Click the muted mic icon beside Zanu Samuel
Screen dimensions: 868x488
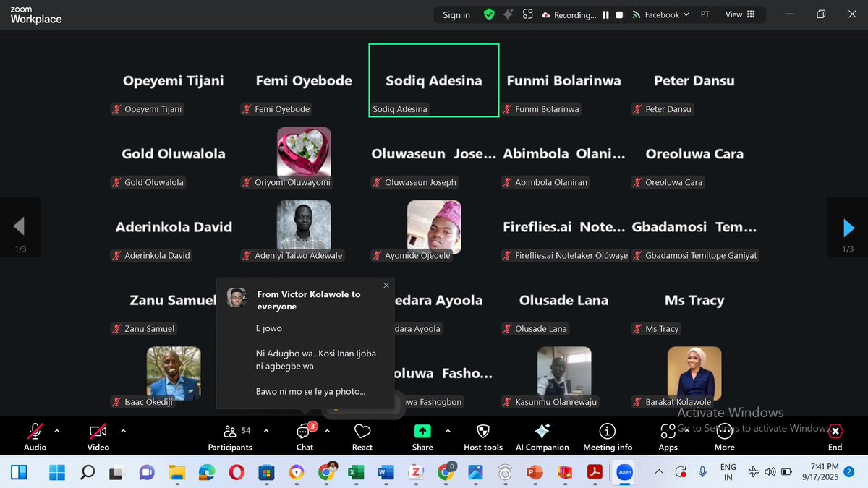(x=116, y=328)
